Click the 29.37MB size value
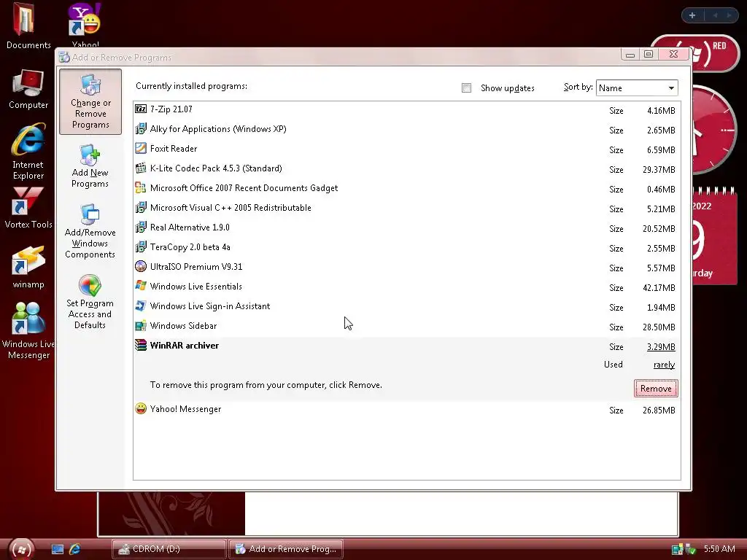747x560 pixels. tap(659, 169)
